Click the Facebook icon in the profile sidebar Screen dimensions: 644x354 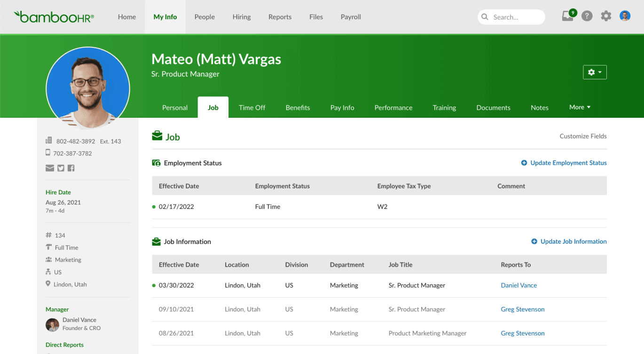point(71,168)
